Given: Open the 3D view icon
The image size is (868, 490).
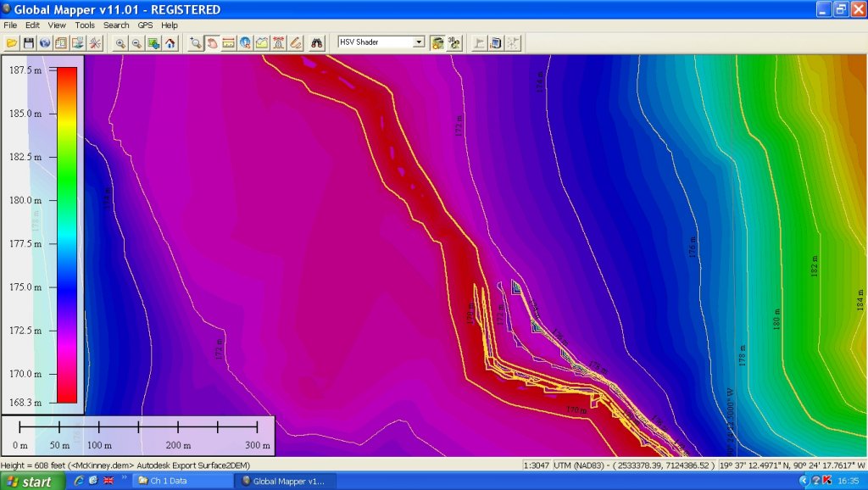Looking at the screenshot, I should (x=454, y=42).
